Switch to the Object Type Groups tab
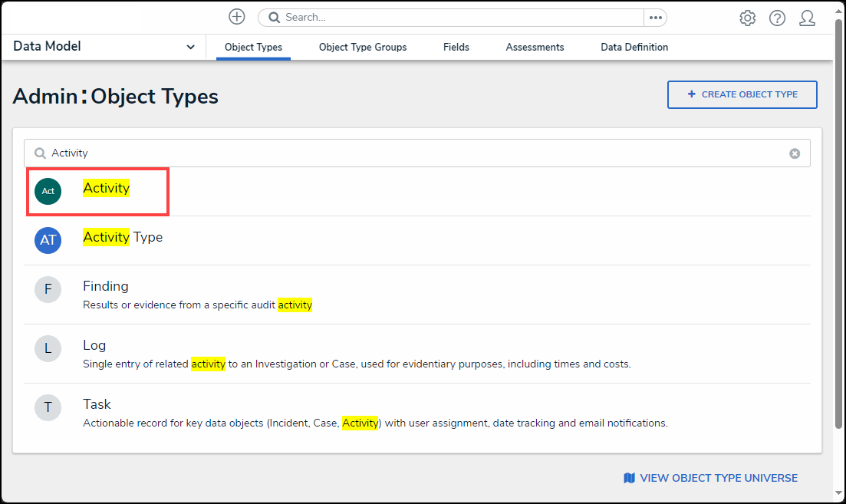The width and height of the screenshot is (846, 504). pos(363,48)
